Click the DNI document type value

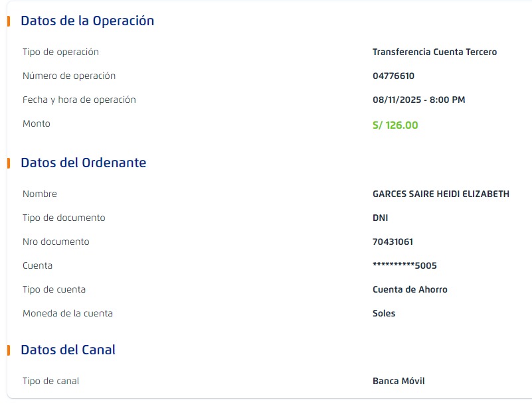[381, 218]
